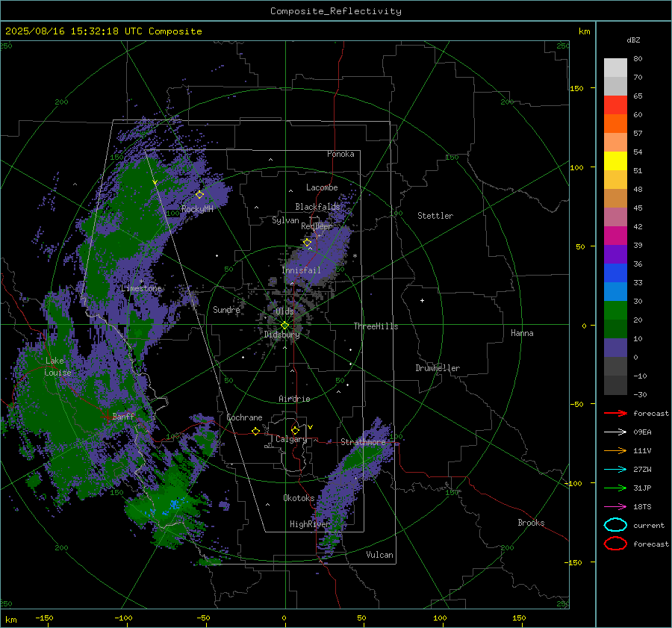Click the 'HighRiver' map label
This screenshot has width=672, height=628.
click(x=309, y=524)
